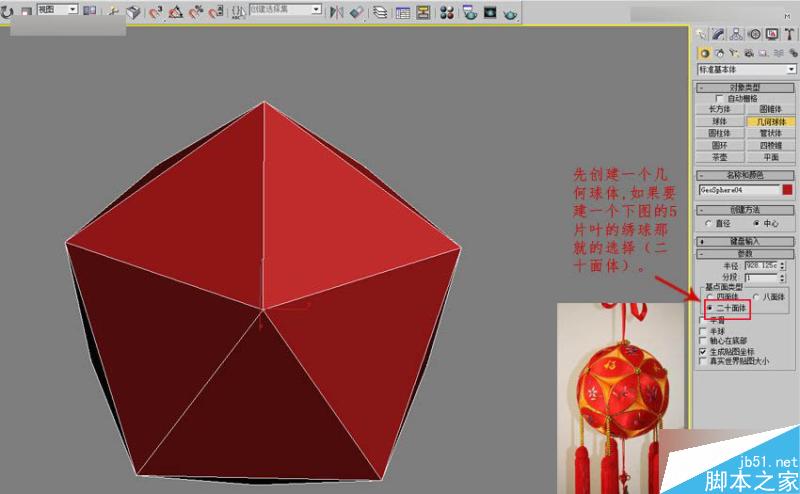Enable the 自动栅格 checkbox
This screenshot has width=800, height=494.
(719, 98)
